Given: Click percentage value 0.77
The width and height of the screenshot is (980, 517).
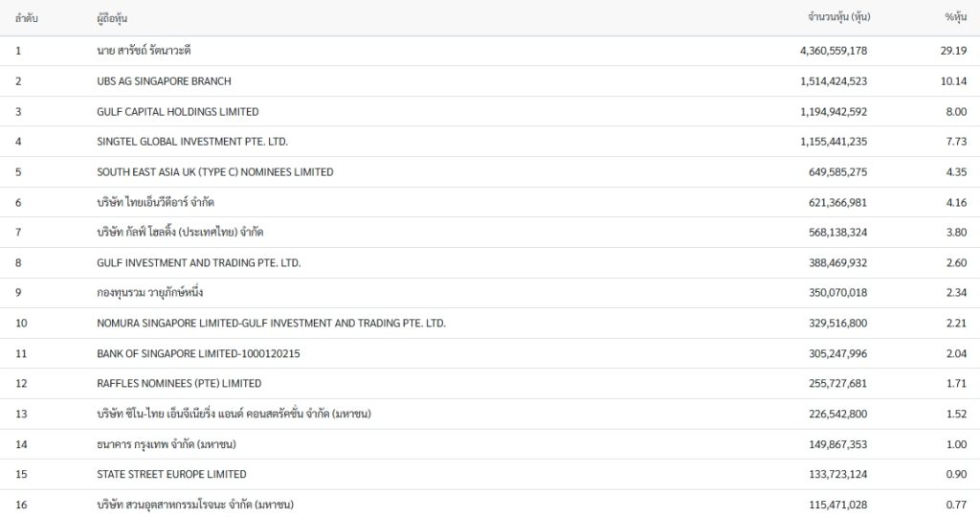Looking at the screenshot, I should tap(956, 505).
